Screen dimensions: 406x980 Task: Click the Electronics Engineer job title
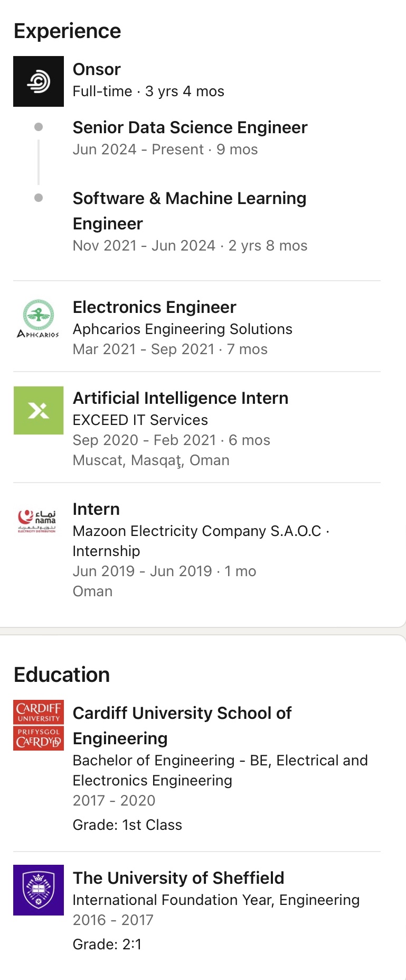pyautogui.click(x=154, y=307)
